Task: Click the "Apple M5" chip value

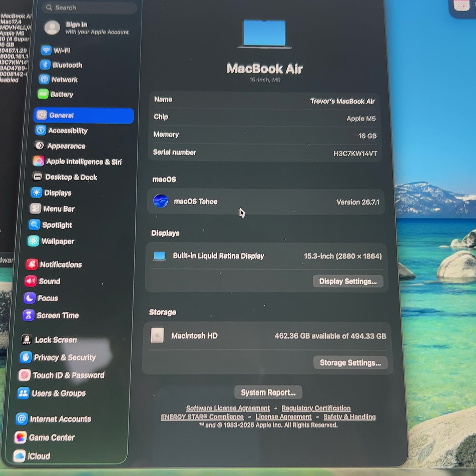Action: pyautogui.click(x=361, y=119)
